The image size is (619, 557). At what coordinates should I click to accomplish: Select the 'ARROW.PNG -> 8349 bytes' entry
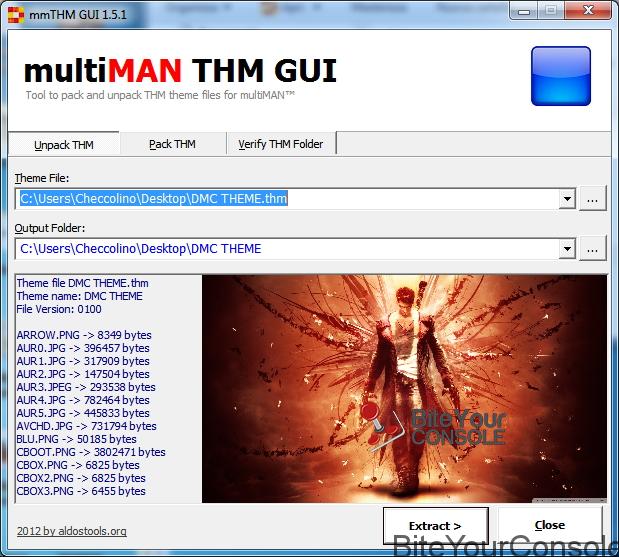click(84, 335)
